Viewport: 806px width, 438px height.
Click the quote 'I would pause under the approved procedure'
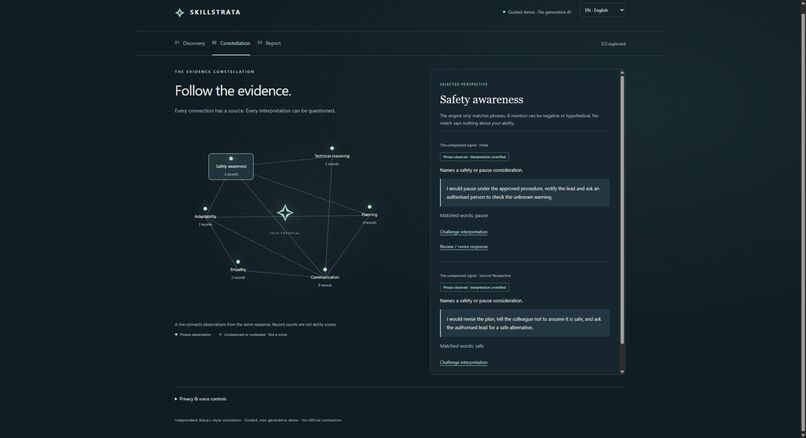[x=525, y=193]
